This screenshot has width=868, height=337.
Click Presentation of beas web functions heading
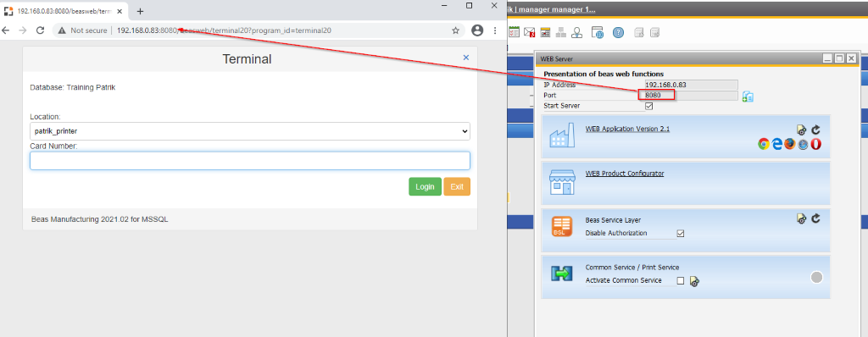(604, 74)
